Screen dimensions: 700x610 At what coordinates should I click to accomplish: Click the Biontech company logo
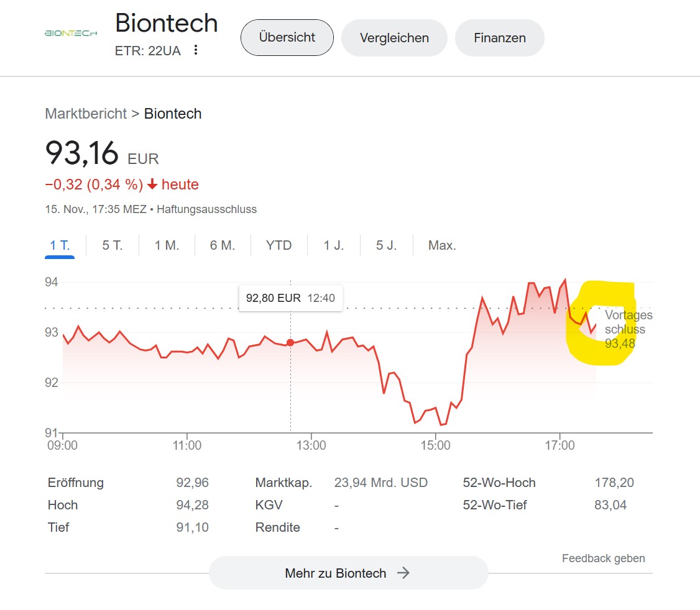[x=71, y=33]
